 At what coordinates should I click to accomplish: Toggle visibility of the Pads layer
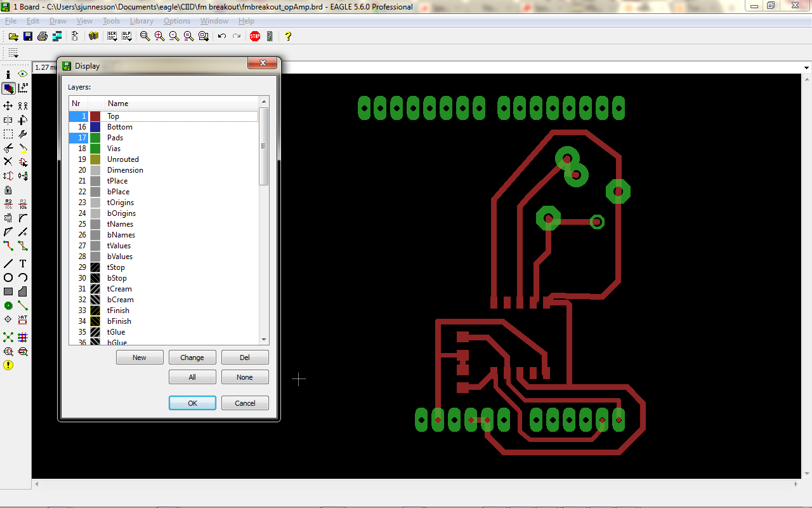click(x=78, y=138)
